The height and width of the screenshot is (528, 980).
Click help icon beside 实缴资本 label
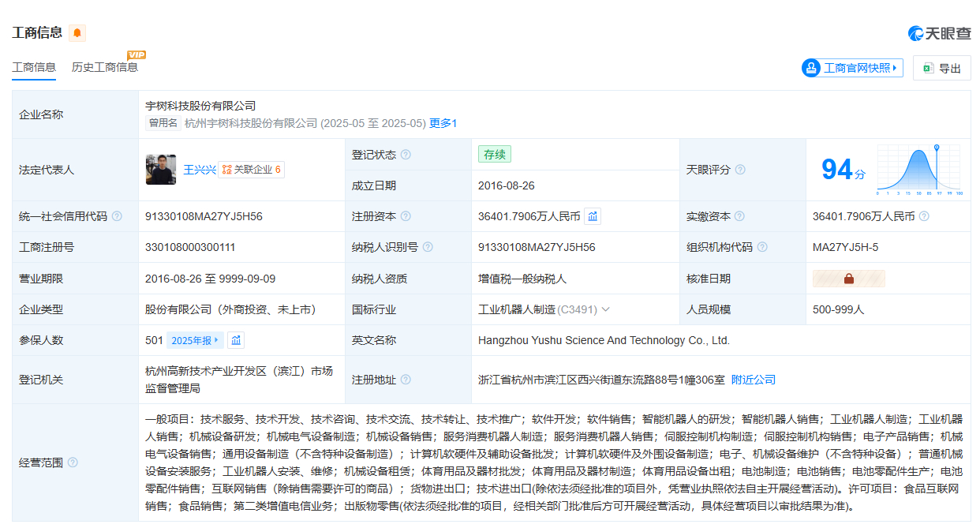(740, 216)
